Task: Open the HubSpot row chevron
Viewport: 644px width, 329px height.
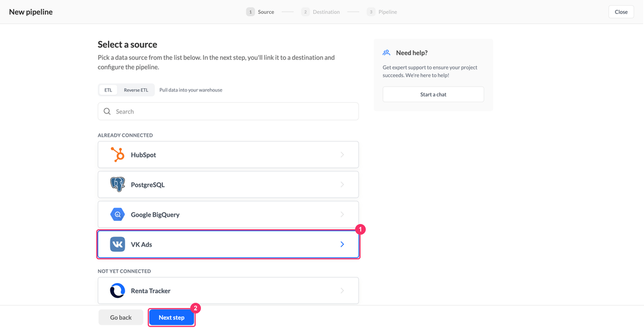Action: 342,155
